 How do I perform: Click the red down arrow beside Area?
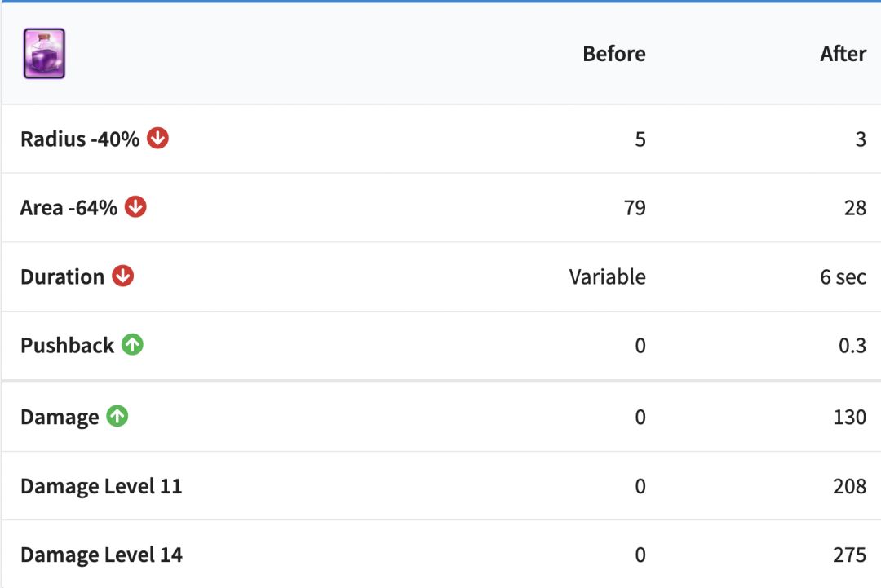(135, 207)
